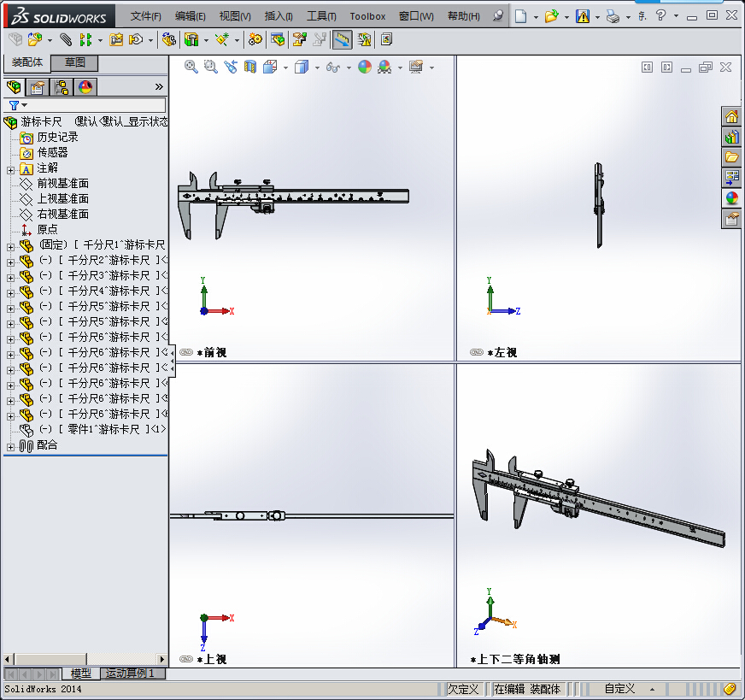Open Assembly Features tool
This screenshot has width=745, height=700.
point(191,39)
